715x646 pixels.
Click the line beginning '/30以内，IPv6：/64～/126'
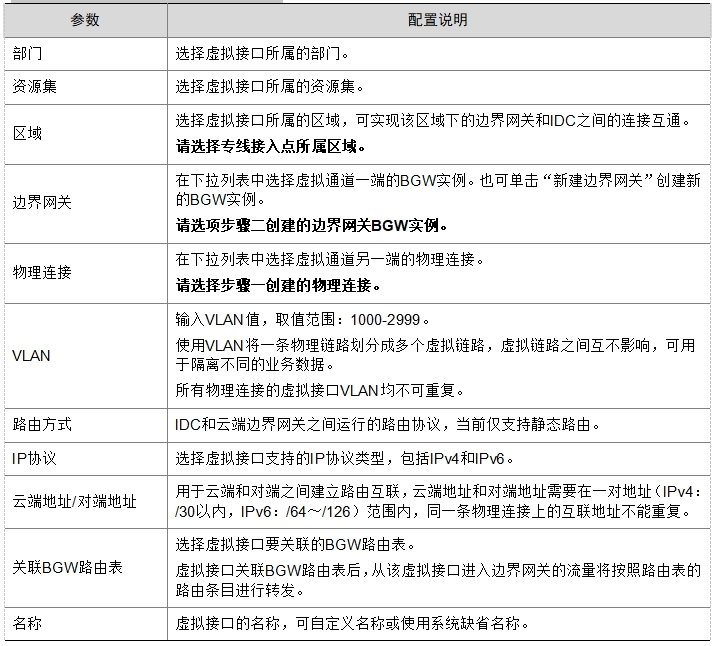[x=433, y=512]
